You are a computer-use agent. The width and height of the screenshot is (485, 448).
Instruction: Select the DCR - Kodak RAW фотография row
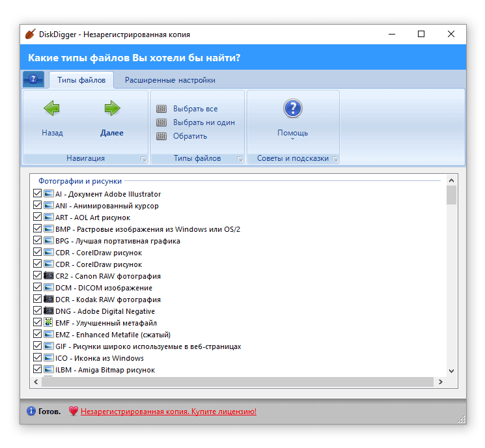tap(108, 300)
